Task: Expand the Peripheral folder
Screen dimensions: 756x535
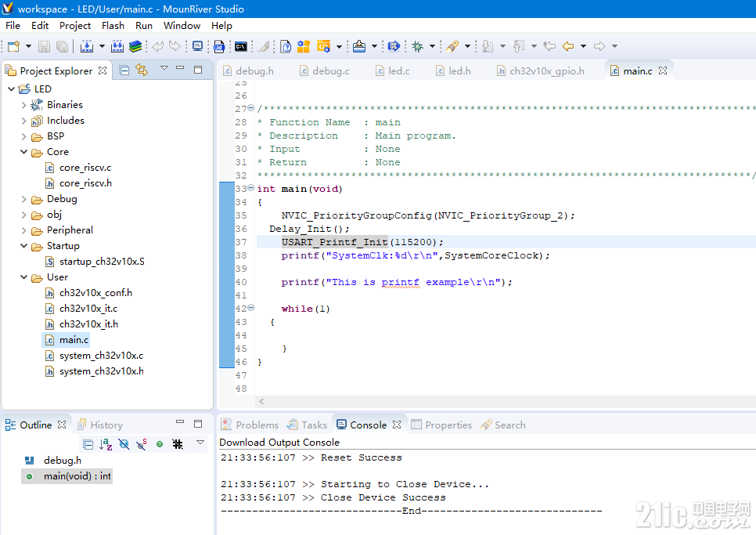Action: 23,230
